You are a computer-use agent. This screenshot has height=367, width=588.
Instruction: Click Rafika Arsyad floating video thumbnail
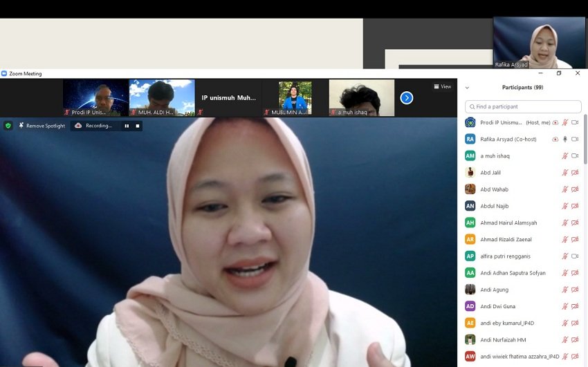pyautogui.click(x=540, y=43)
